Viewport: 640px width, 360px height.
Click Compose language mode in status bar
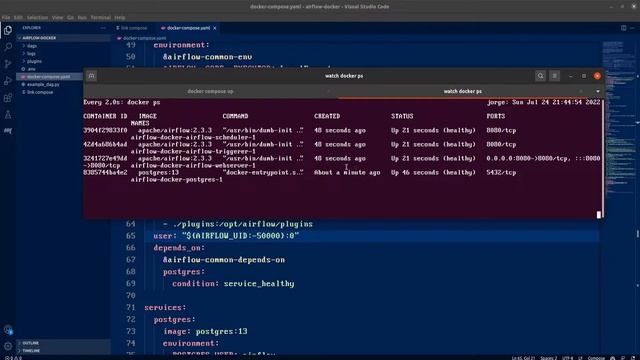coord(596,358)
